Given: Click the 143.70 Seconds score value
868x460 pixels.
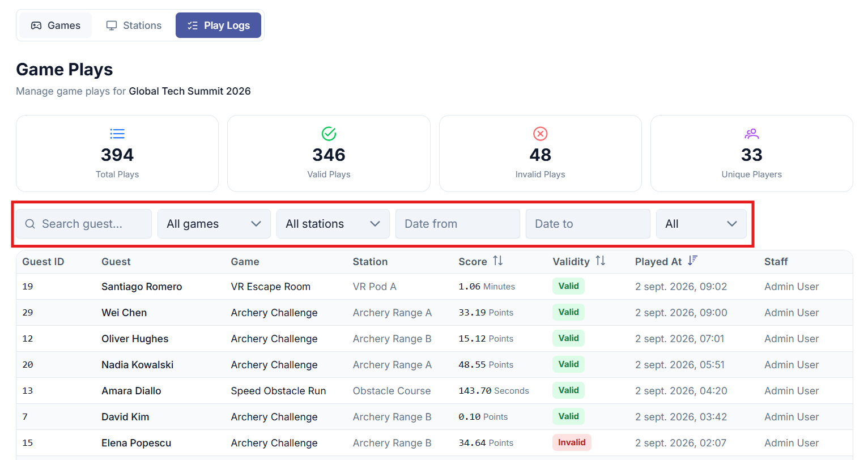Looking at the screenshot, I should point(493,391).
